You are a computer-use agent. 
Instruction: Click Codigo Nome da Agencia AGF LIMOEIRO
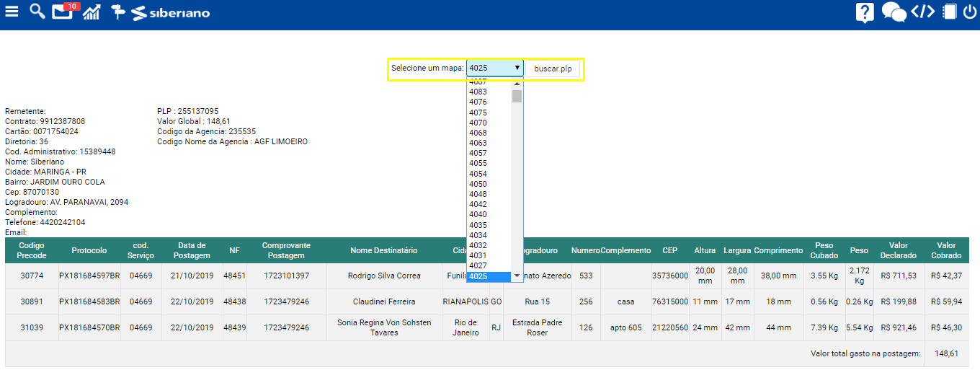[232, 141]
